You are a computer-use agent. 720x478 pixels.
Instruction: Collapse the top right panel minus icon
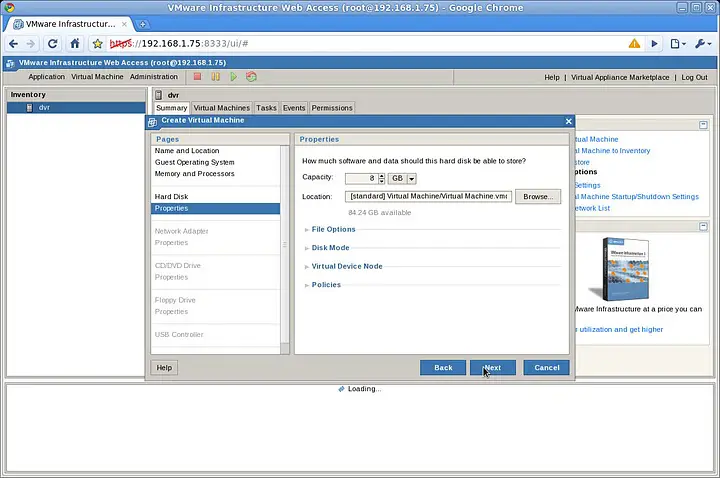703,125
